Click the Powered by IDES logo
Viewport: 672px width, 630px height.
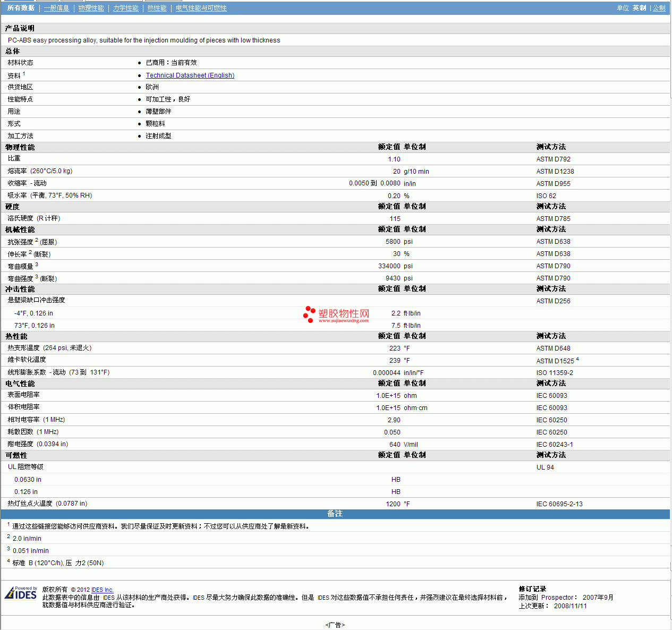[21, 593]
